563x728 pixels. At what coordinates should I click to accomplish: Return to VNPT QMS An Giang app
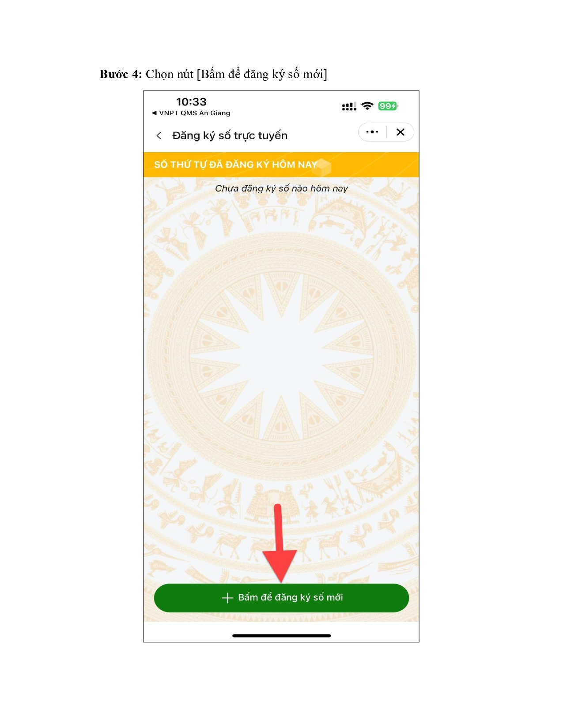click(x=191, y=113)
